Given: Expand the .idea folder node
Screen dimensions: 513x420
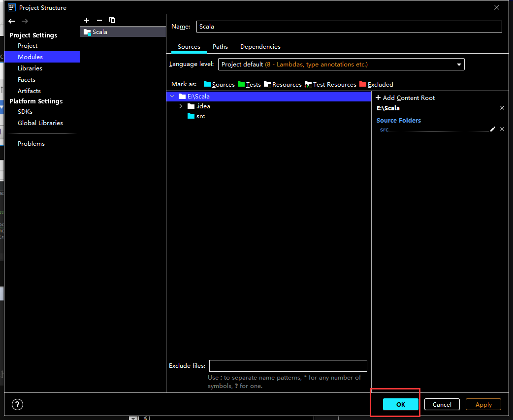Looking at the screenshot, I should click(x=181, y=106).
